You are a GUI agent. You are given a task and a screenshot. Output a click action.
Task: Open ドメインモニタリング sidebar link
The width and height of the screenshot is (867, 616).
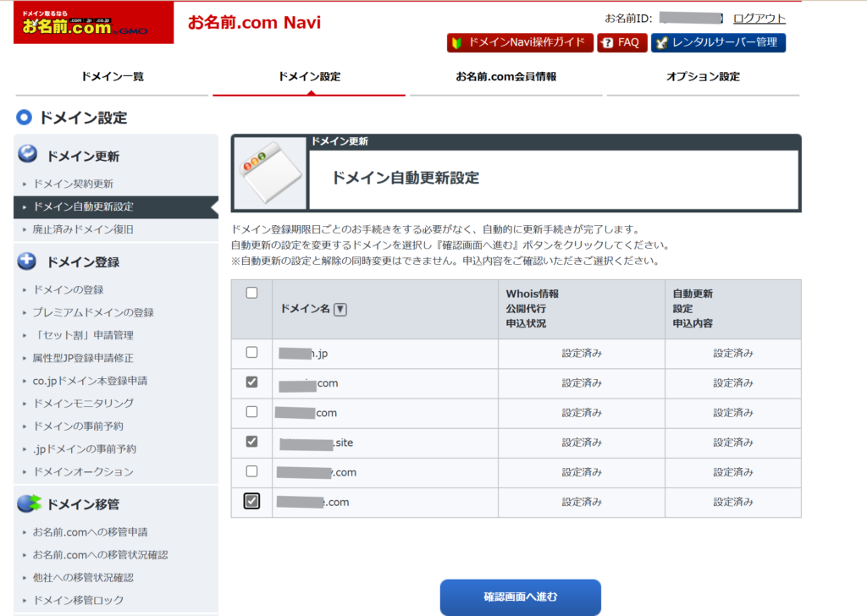click(x=84, y=404)
